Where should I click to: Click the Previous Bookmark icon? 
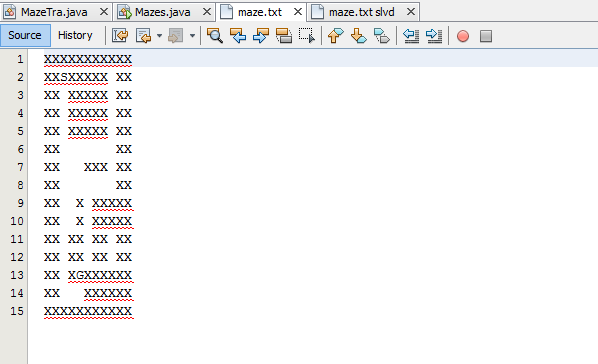point(336,36)
